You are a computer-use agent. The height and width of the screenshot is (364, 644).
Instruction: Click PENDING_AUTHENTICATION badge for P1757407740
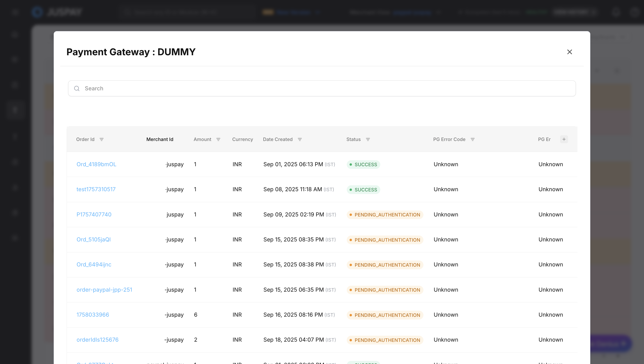coord(385,214)
